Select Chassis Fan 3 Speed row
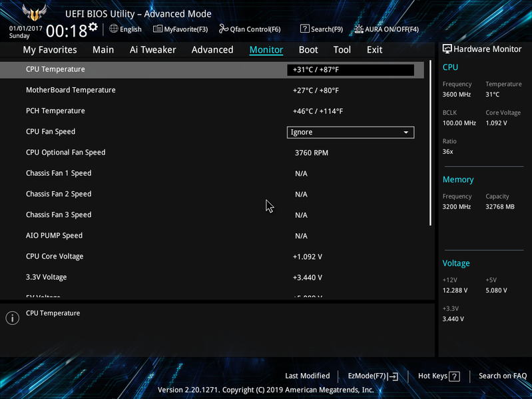 [212, 214]
